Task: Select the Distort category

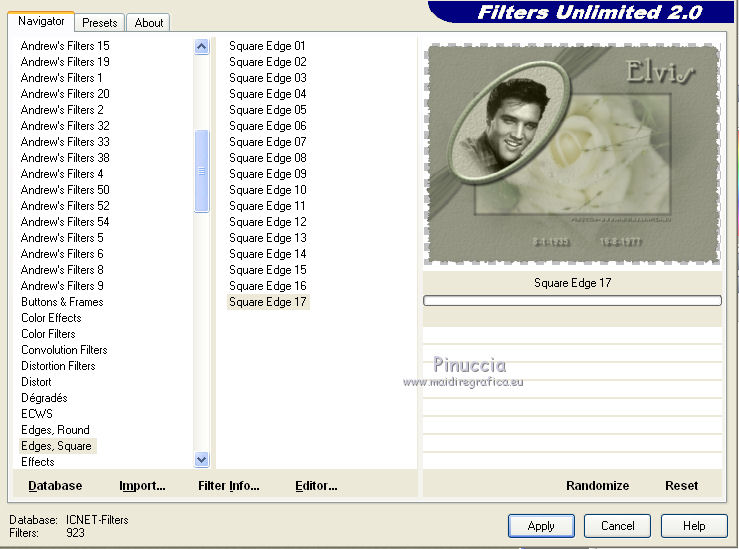Action: point(36,382)
